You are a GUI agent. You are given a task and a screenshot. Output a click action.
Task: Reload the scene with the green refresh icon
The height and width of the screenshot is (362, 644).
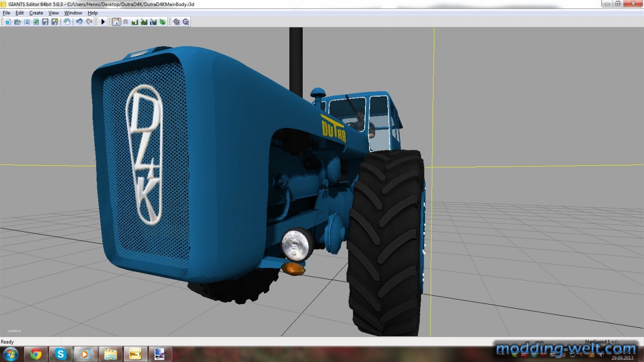(36, 22)
